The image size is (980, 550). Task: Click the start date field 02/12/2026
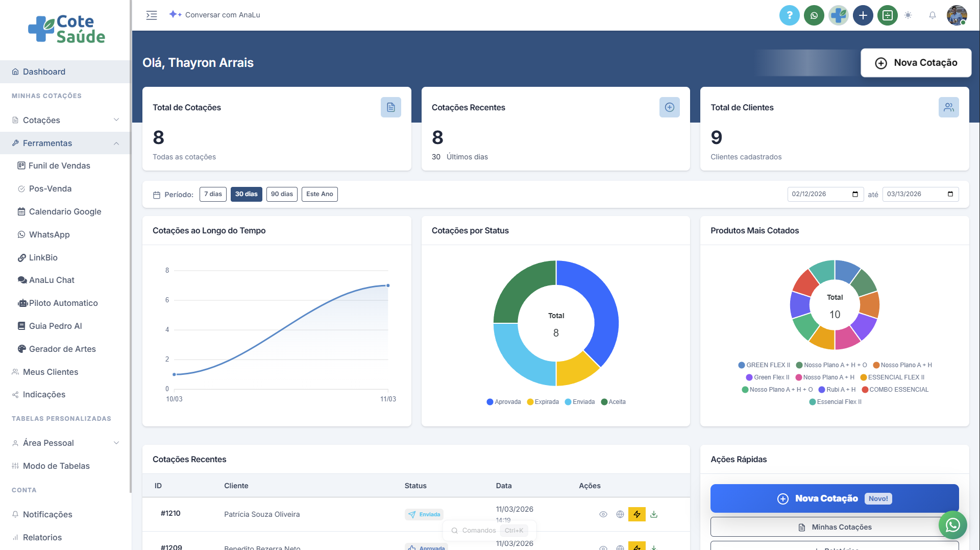[820, 194]
